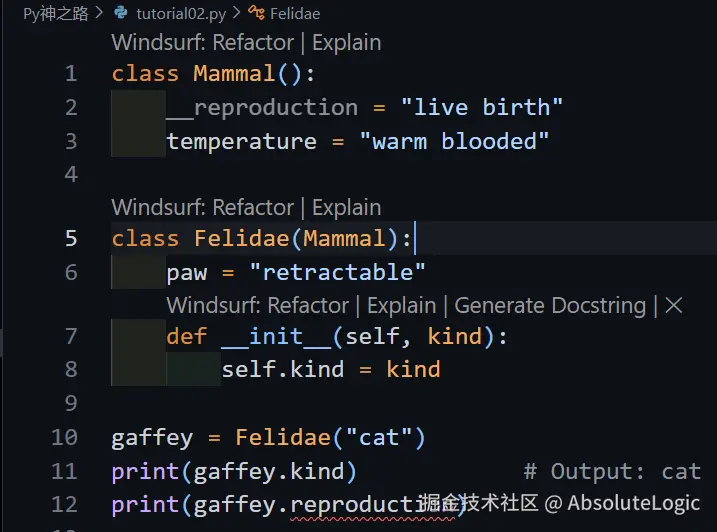717x532 pixels.
Task: Click Explain above class Mammal
Action: click(346, 43)
